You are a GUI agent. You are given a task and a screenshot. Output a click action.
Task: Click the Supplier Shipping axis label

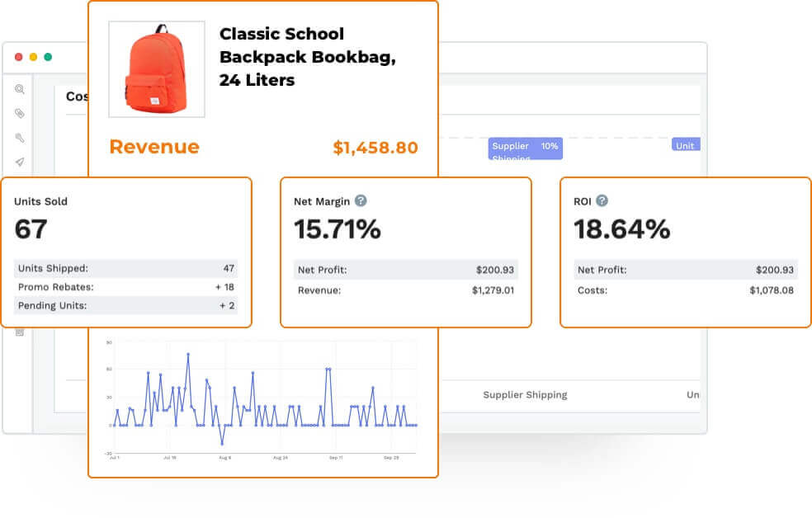coord(525,395)
